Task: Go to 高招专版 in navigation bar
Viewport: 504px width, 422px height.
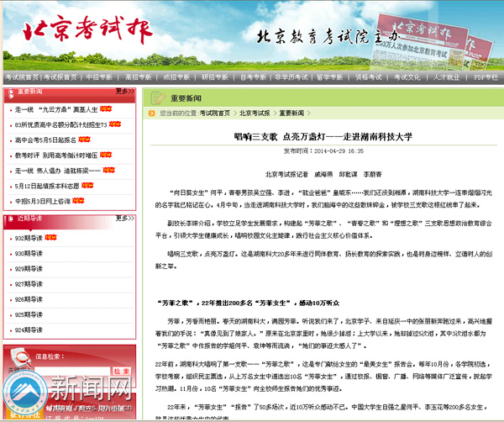Action: point(139,77)
